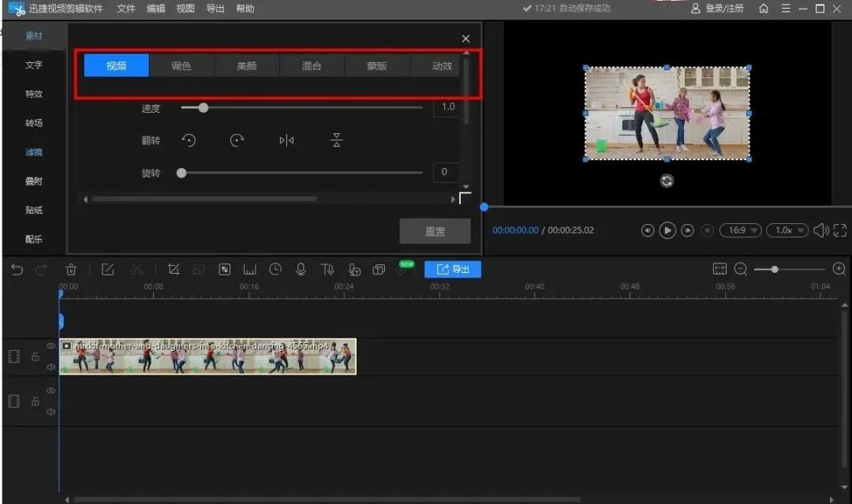Select the crop tool in timeline toolbar
This screenshot has width=852, height=504.
[x=174, y=270]
